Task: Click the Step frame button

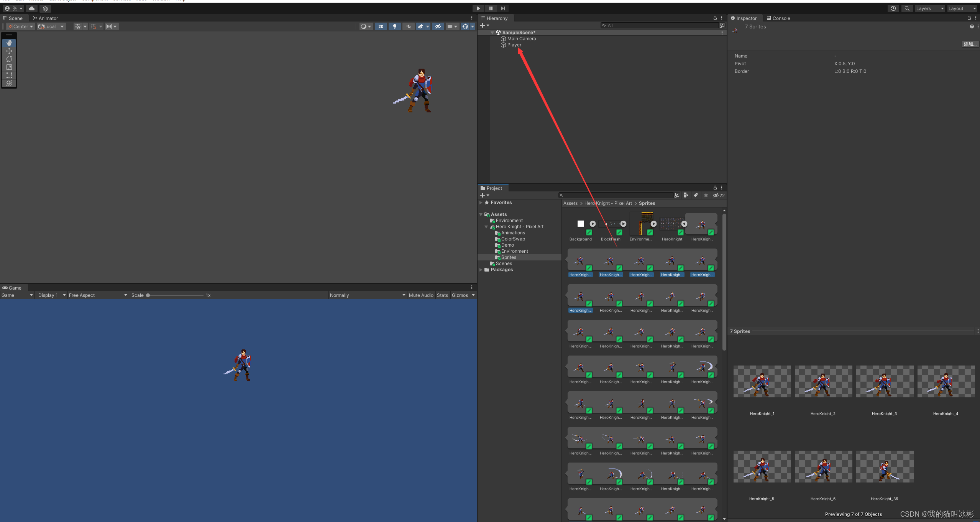Action: (503, 8)
